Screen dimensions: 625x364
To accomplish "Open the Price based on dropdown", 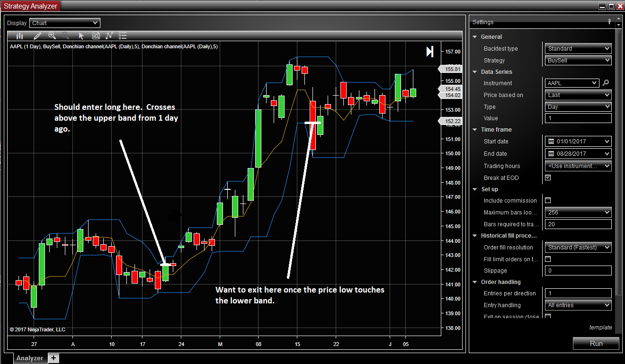I will [578, 95].
